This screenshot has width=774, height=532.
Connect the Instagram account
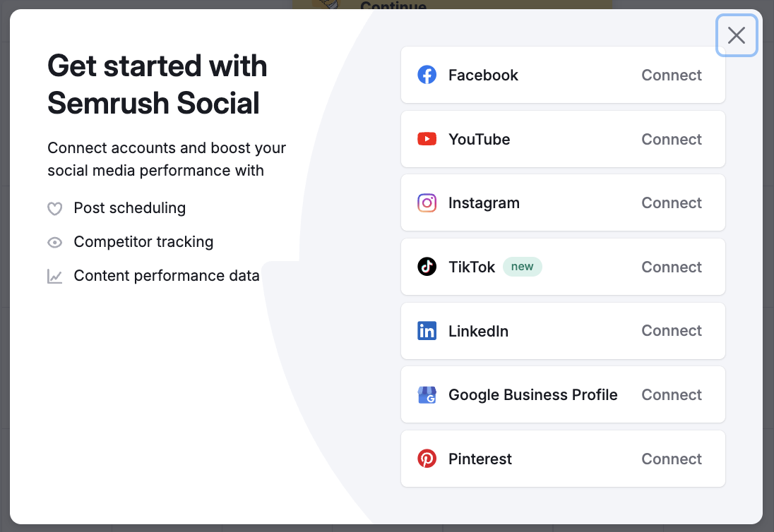[x=671, y=202]
